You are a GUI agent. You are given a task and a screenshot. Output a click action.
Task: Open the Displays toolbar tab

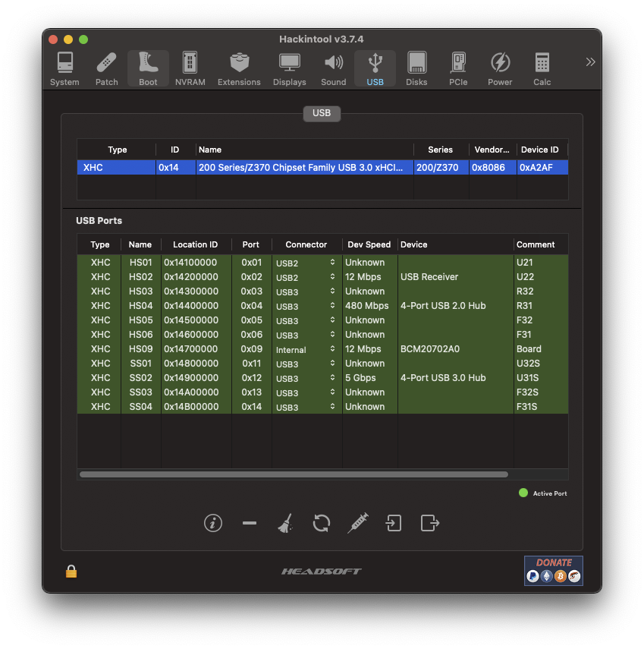click(290, 69)
